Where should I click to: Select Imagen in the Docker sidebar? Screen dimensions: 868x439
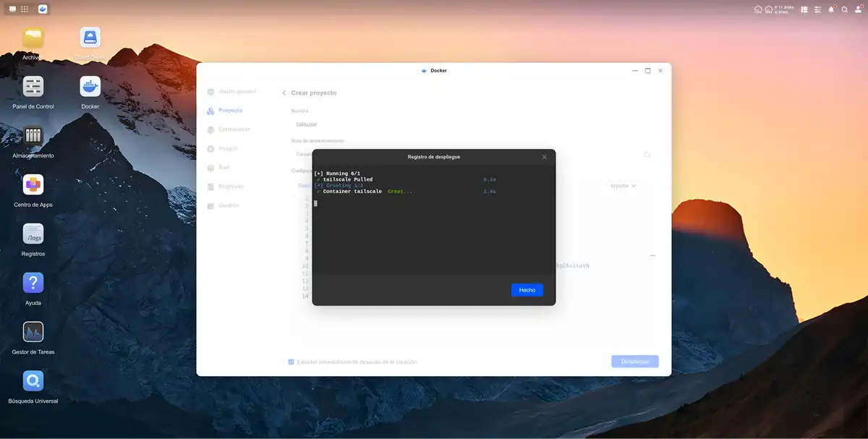coord(228,148)
